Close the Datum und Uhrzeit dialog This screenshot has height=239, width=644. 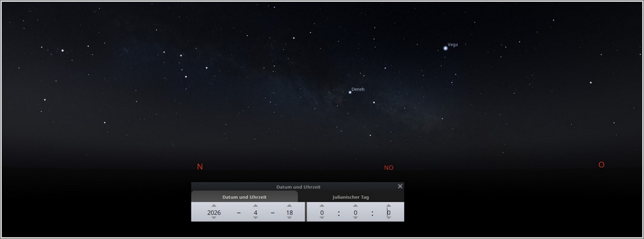[400, 186]
